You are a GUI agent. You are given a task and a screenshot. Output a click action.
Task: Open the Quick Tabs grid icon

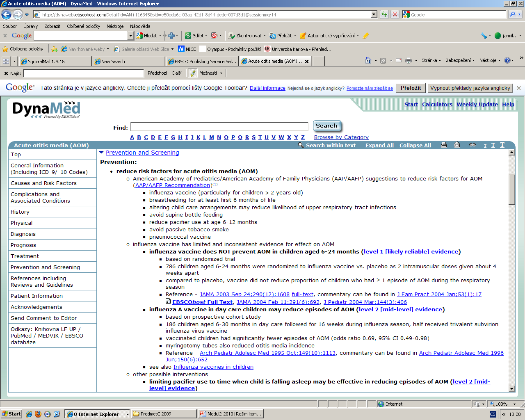[6, 61]
